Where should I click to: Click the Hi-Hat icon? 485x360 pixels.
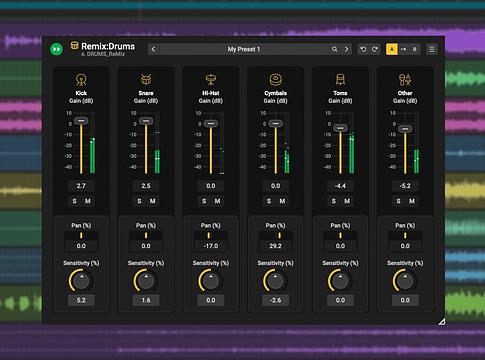point(211,80)
